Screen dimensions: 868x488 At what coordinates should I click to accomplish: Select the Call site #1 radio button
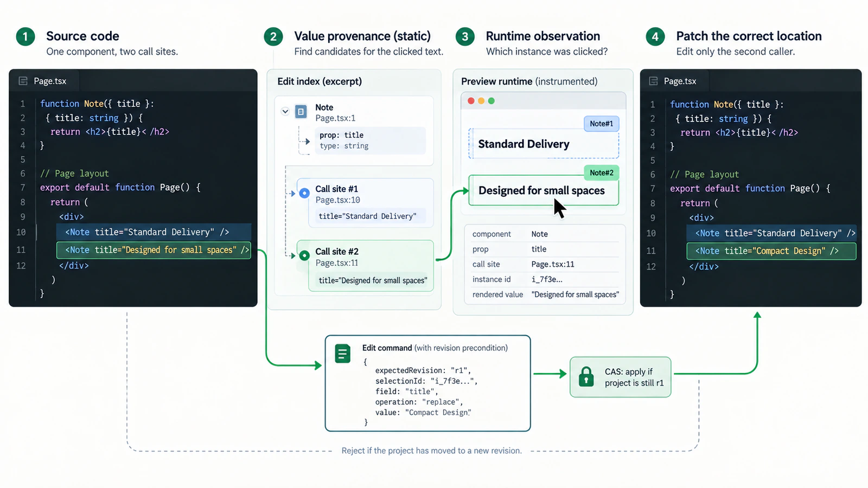pos(304,193)
